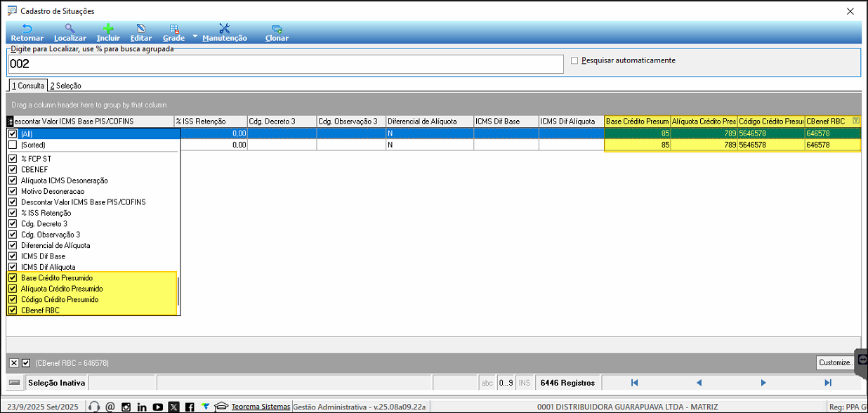Image resolution: width=868 pixels, height=413 pixels.
Task: Click the Base Crédito Presum column header
Action: [638, 122]
